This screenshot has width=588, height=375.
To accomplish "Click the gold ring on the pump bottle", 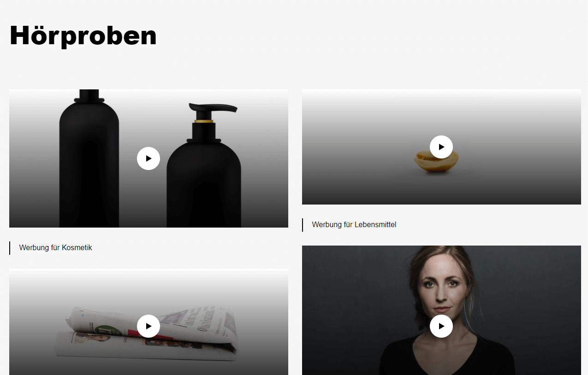I will point(204,121).
